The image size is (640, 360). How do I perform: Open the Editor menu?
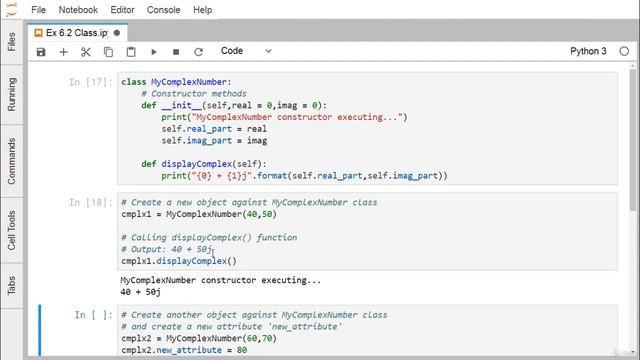click(122, 10)
